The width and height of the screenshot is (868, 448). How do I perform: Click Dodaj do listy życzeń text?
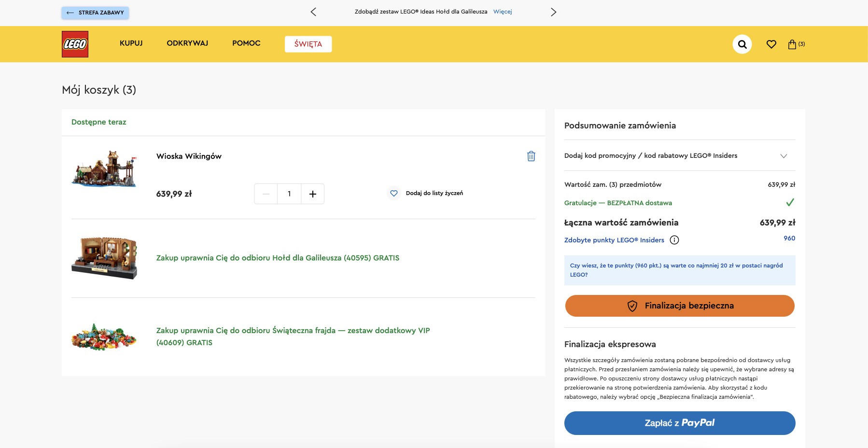[x=434, y=193]
